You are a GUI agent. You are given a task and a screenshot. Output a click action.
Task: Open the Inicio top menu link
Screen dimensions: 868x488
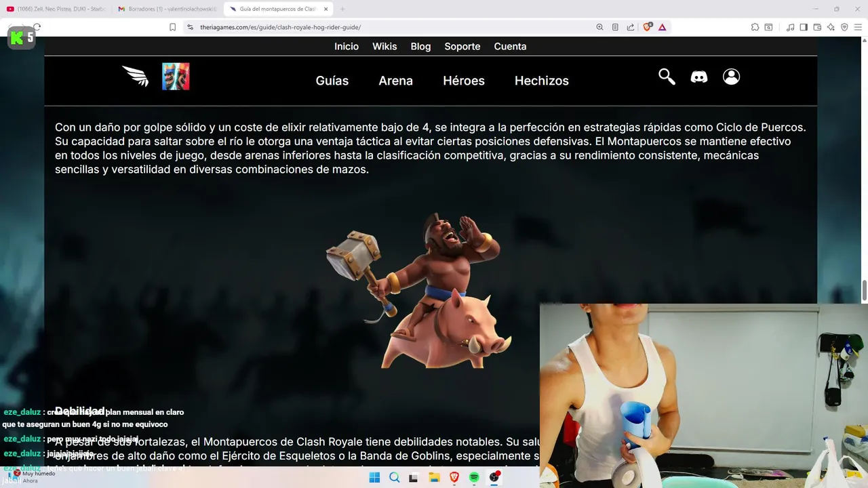click(347, 46)
